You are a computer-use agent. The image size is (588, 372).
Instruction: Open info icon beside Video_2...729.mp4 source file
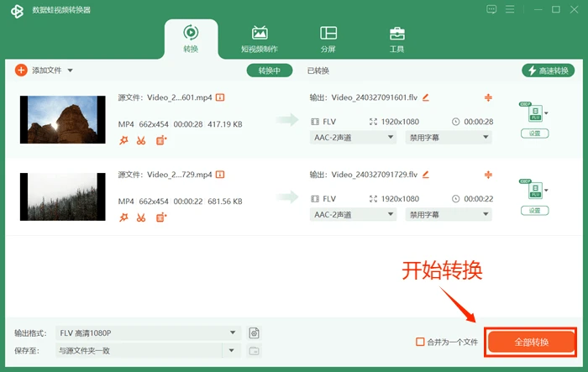tap(220, 175)
